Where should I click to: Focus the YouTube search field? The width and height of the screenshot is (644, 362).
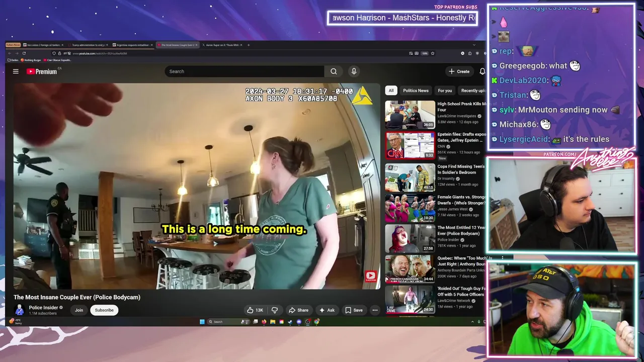click(x=245, y=71)
